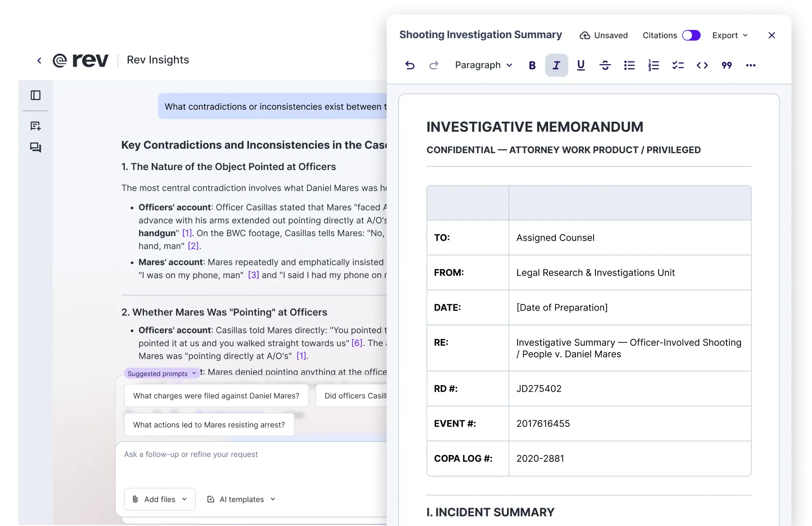812x526 pixels.
Task: Click the new note icon in sidebar
Action: tap(35, 126)
